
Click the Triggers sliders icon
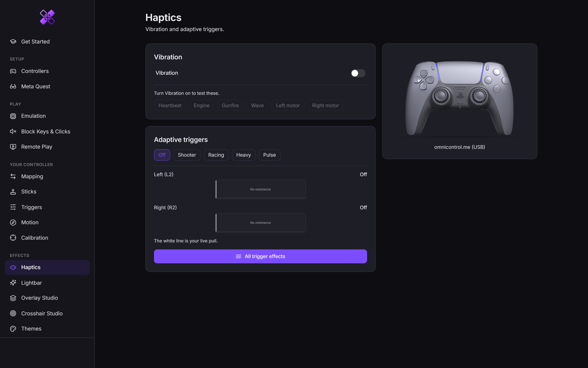(x=13, y=207)
